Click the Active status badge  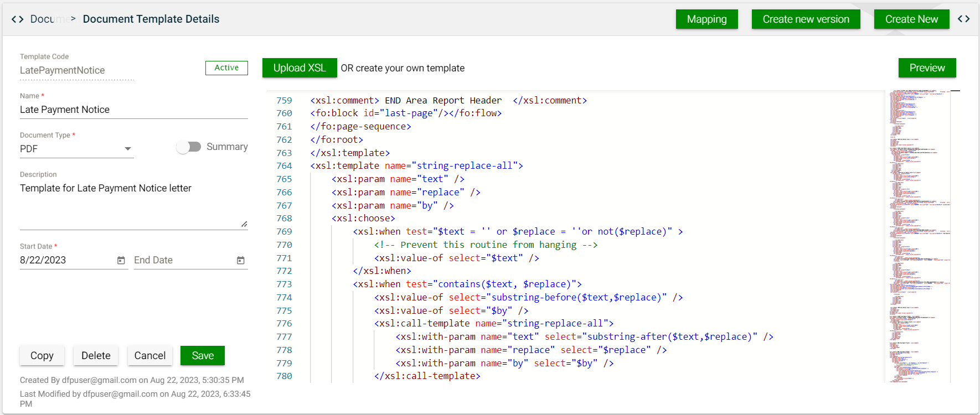[226, 68]
